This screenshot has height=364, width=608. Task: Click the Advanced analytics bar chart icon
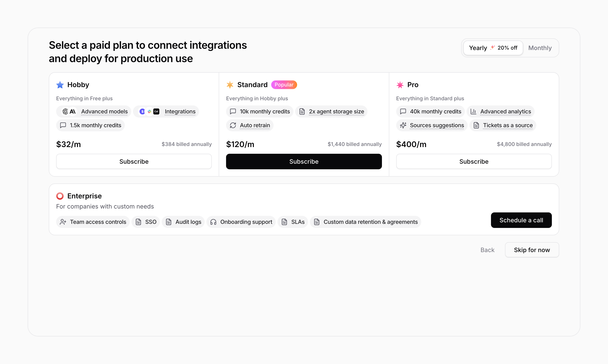coord(473,112)
